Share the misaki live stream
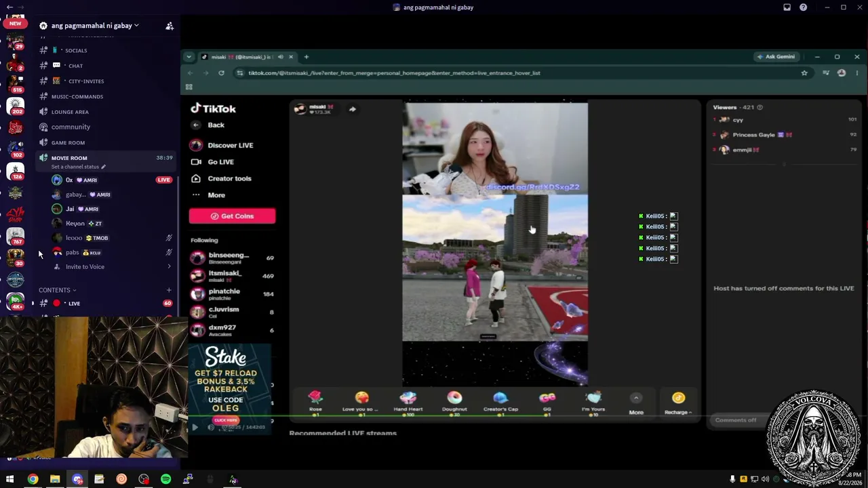The width and height of the screenshot is (868, 488). click(353, 109)
